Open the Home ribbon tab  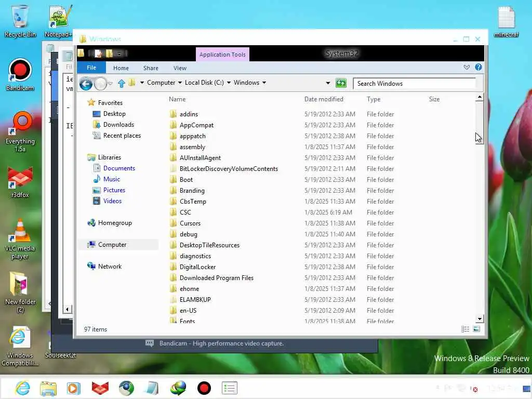coord(121,68)
